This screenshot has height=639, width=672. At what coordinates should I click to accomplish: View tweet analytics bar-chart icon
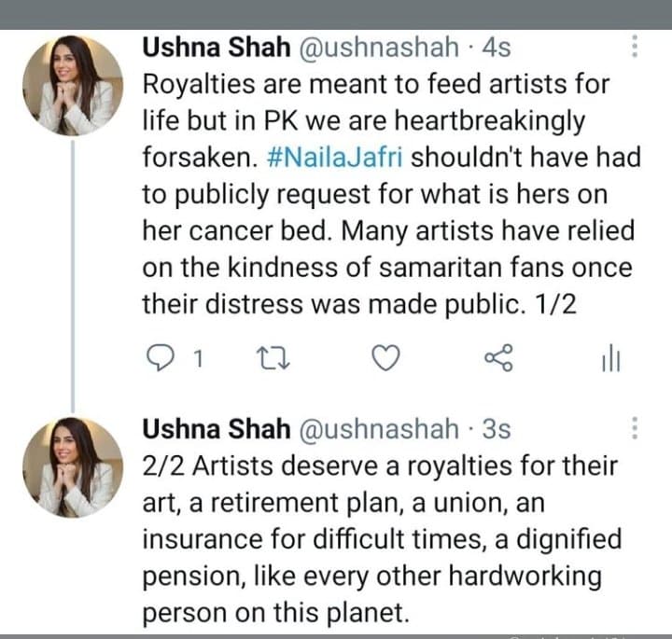tap(611, 358)
